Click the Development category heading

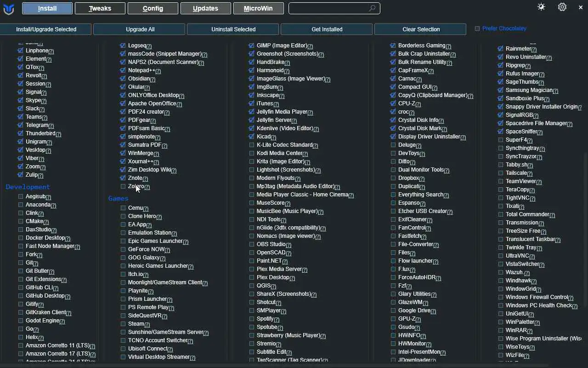click(28, 187)
